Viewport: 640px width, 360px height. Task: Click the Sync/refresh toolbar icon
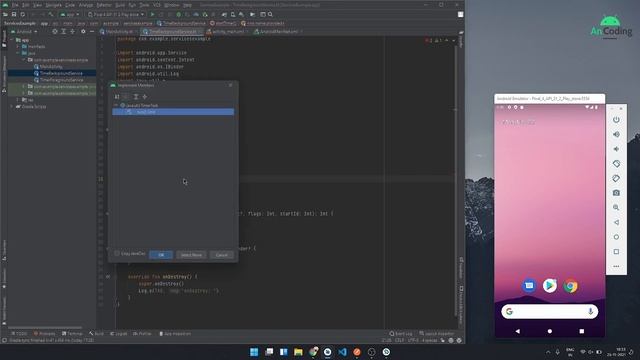(x=22, y=14)
